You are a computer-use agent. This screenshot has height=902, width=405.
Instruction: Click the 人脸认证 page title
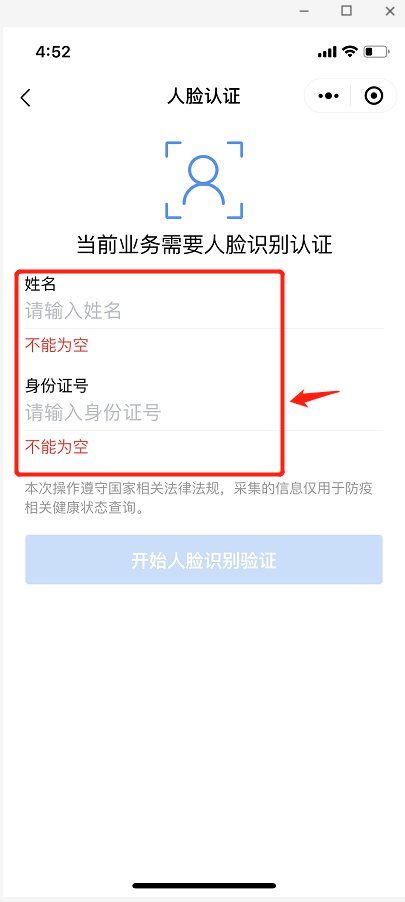(203, 95)
